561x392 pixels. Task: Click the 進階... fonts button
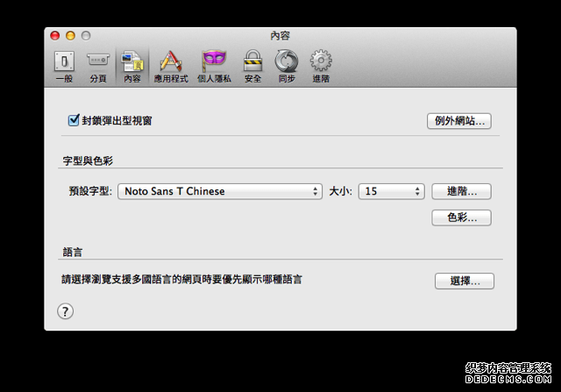[462, 191]
